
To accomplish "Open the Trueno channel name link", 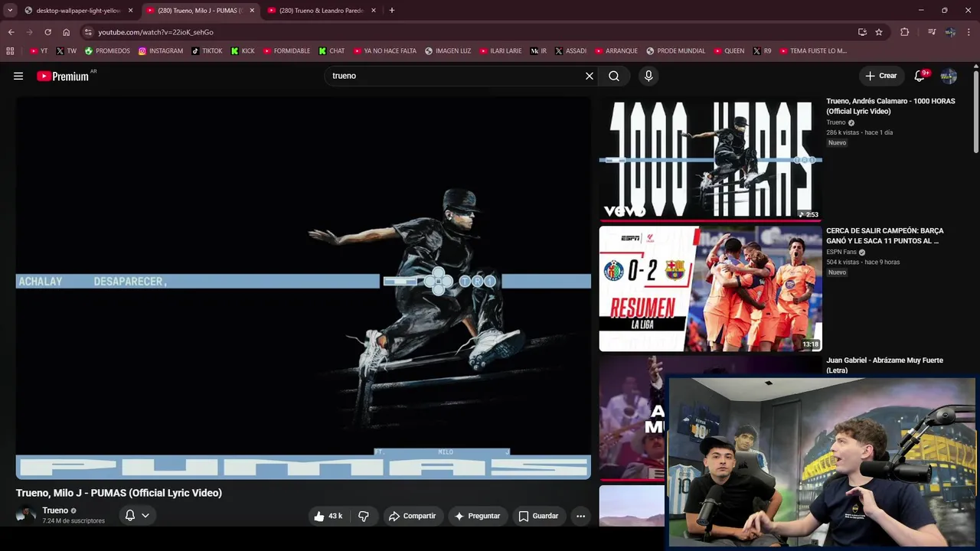I will click(x=55, y=510).
